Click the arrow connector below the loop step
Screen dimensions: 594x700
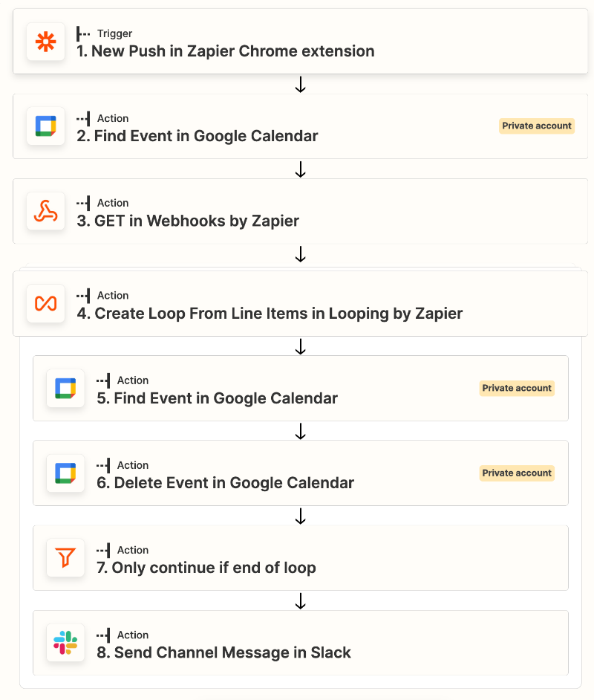pyautogui.click(x=301, y=347)
